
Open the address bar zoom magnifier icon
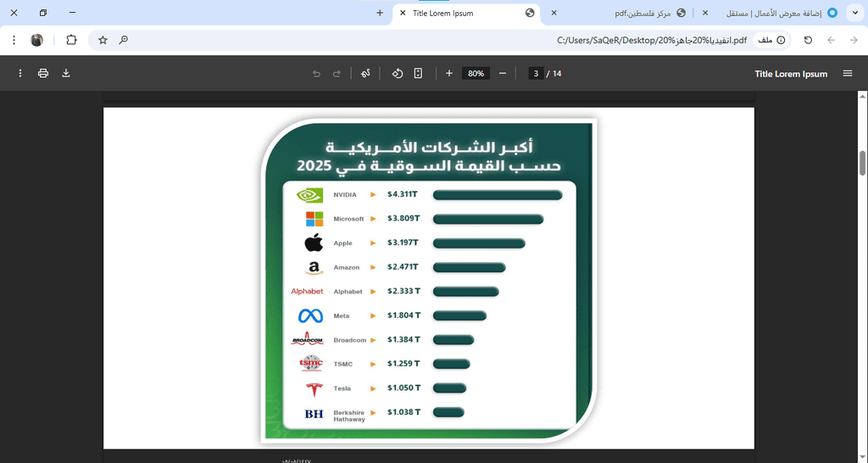[x=124, y=40]
